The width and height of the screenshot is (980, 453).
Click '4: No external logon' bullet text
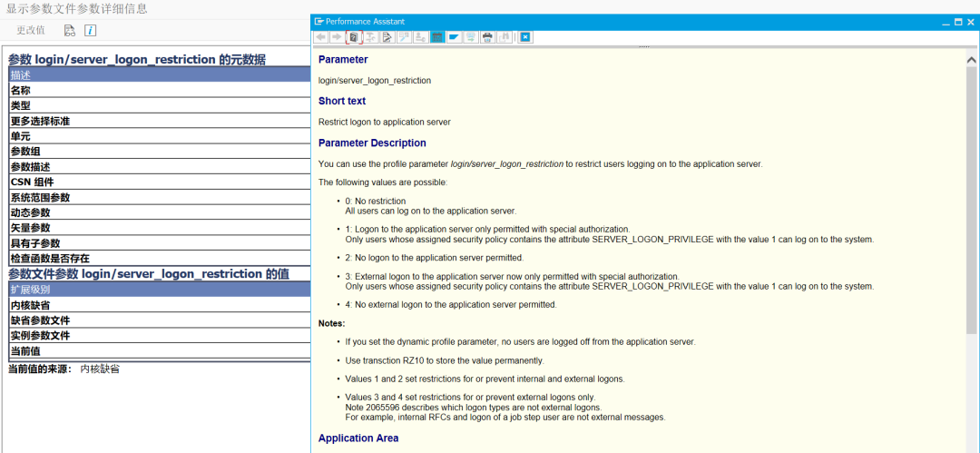click(451, 305)
